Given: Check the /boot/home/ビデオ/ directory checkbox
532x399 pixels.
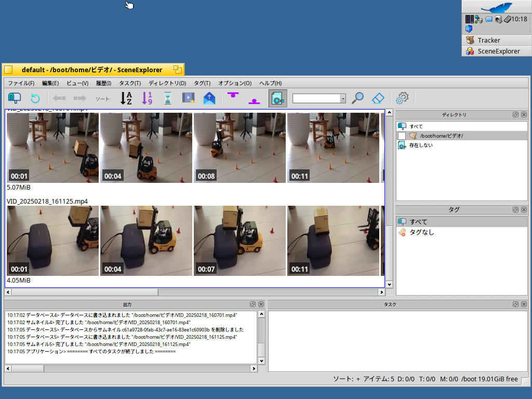Looking at the screenshot, I should click(402, 136).
